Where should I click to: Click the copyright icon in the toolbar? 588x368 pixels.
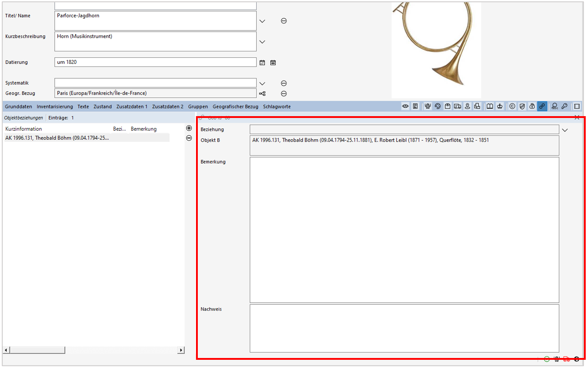(511, 106)
